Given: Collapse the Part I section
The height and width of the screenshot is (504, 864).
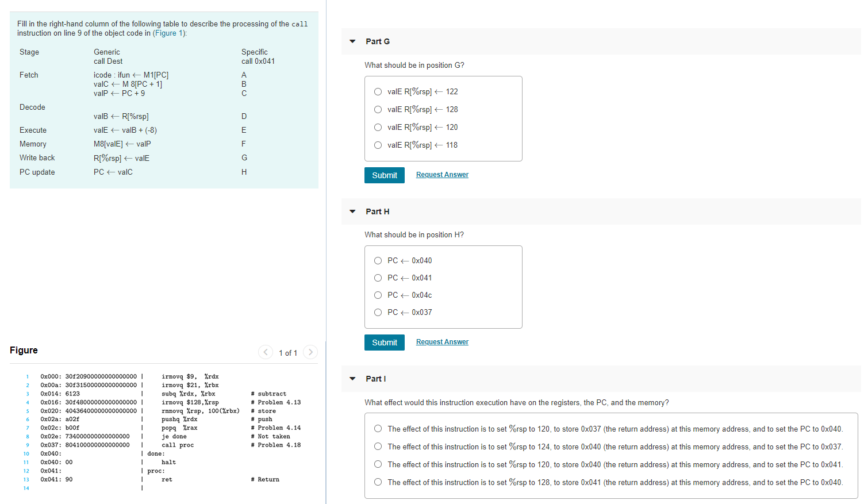Looking at the screenshot, I should tap(352, 379).
